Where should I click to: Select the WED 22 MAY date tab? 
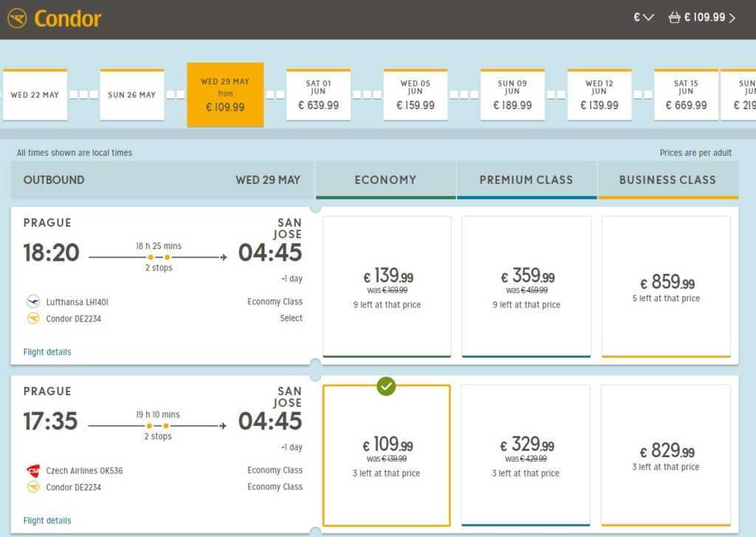pyautogui.click(x=35, y=95)
